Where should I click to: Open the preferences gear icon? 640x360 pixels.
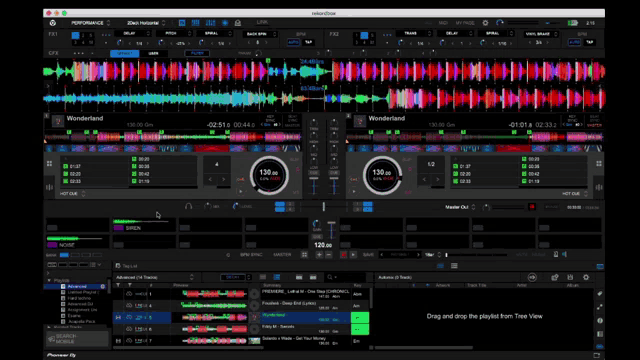pos(485,23)
